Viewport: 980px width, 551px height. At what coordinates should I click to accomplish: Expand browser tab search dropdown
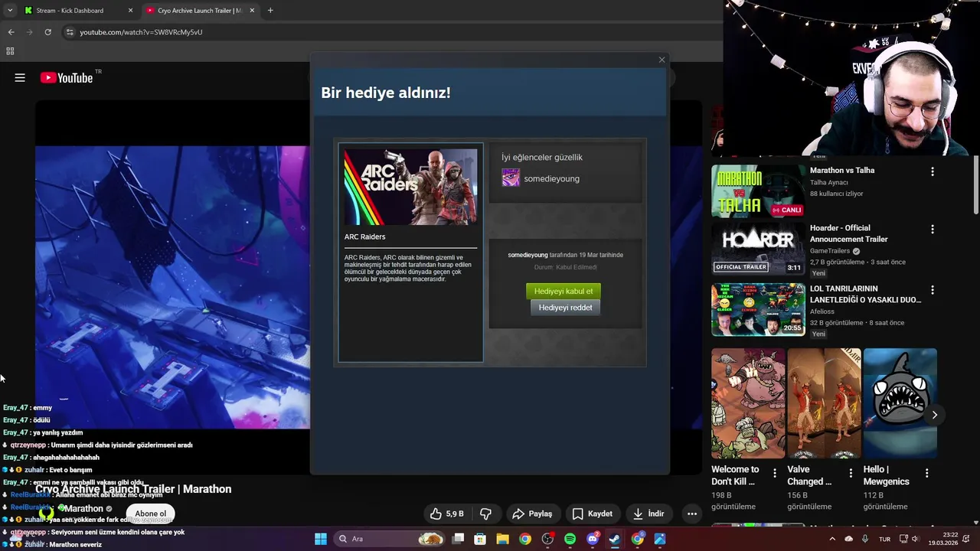10,11
